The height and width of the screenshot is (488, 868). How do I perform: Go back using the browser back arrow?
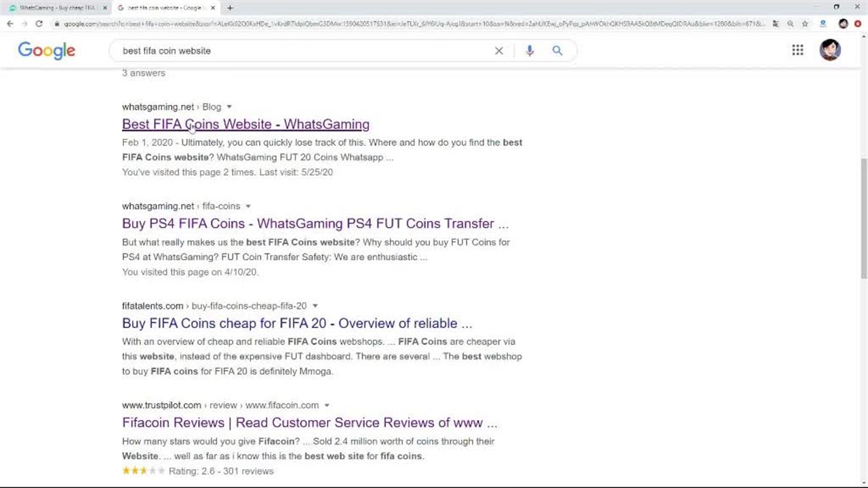click(x=10, y=24)
